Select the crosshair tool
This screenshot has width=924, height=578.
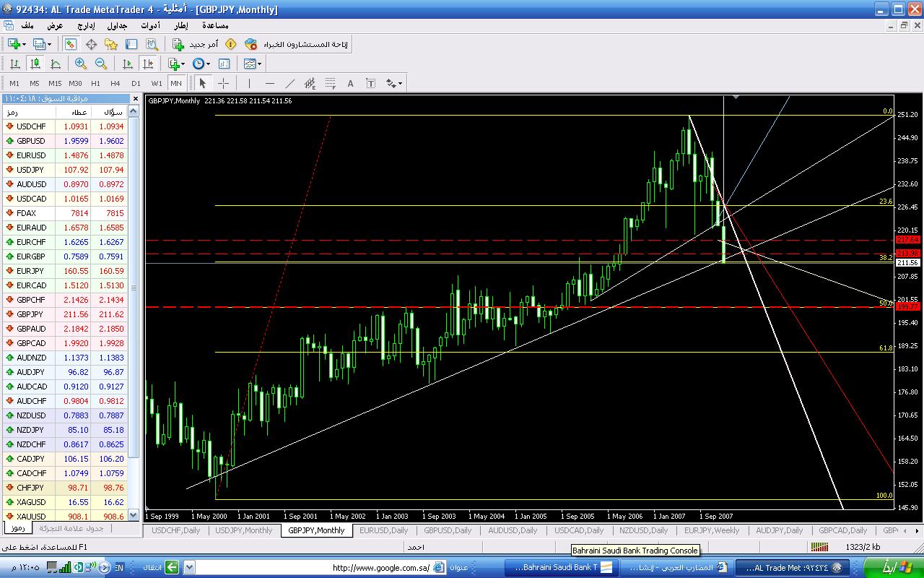point(224,83)
